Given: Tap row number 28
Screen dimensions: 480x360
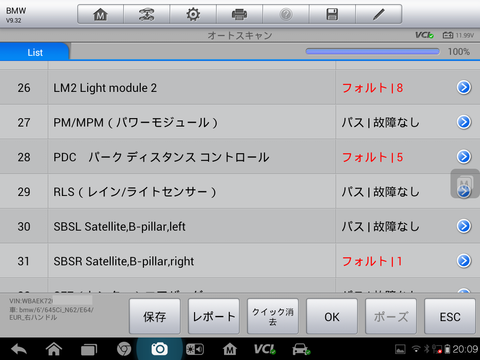Looking at the screenshot, I should pos(24,157).
